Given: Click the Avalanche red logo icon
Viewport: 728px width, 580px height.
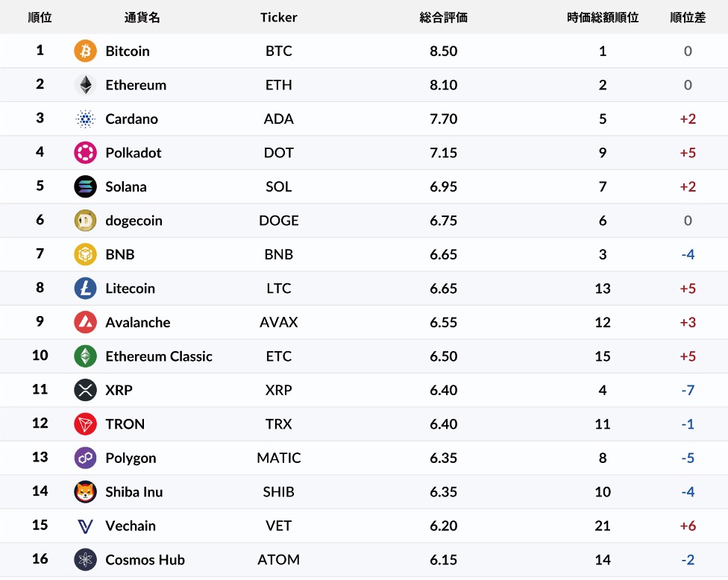Looking at the screenshot, I should click(x=86, y=323).
